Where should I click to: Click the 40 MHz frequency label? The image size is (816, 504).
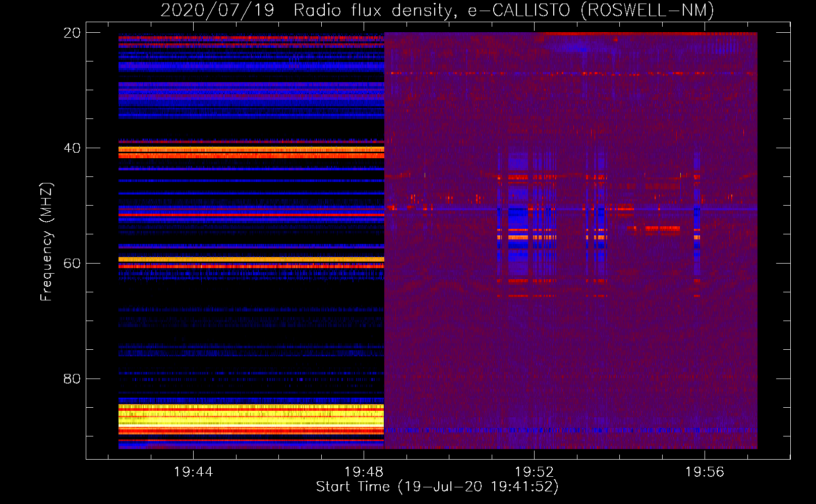pos(72,148)
